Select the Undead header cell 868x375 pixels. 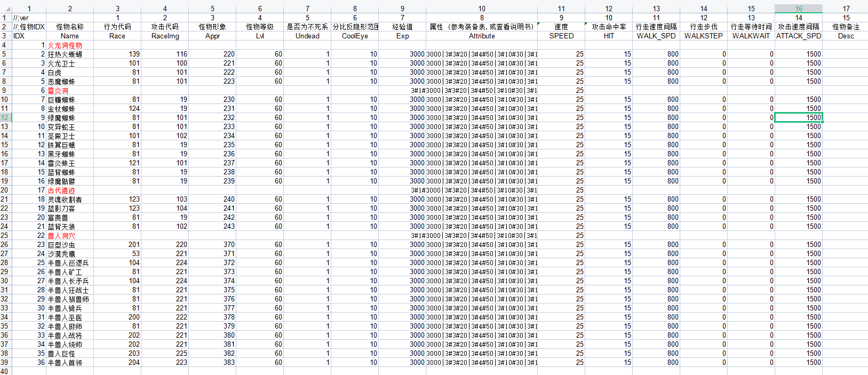[x=307, y=36]
